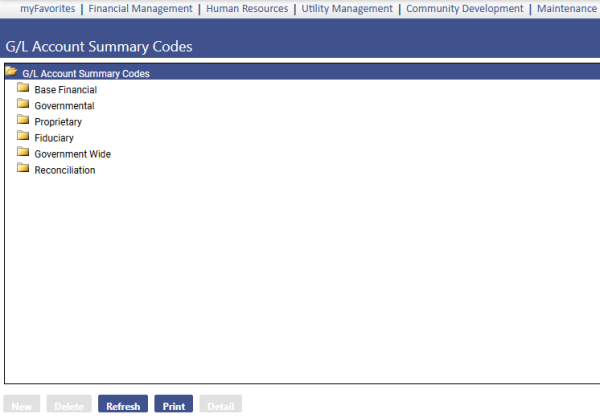Click the Fiduciary folder icon
Screen dimensions: 600x418
point(23,136)
